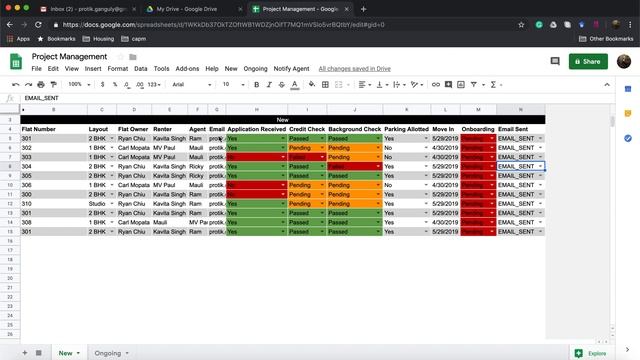Insert link with chain icon
The width and height of the screenshot is (640, 360).
(x=436, y=84)
